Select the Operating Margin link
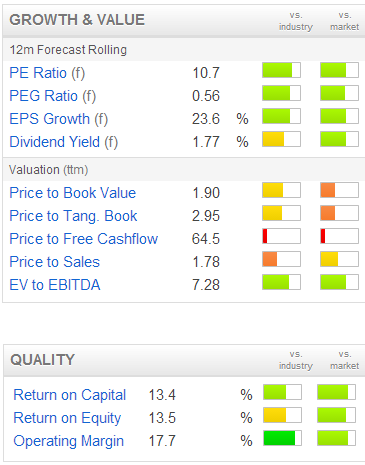The image size is (365, 465). [x=68, y=441]
